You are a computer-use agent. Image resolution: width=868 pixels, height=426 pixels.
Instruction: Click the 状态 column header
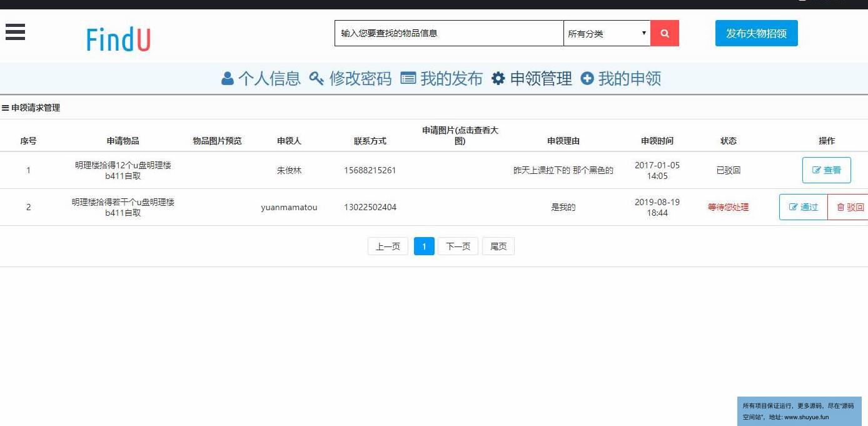729,141
